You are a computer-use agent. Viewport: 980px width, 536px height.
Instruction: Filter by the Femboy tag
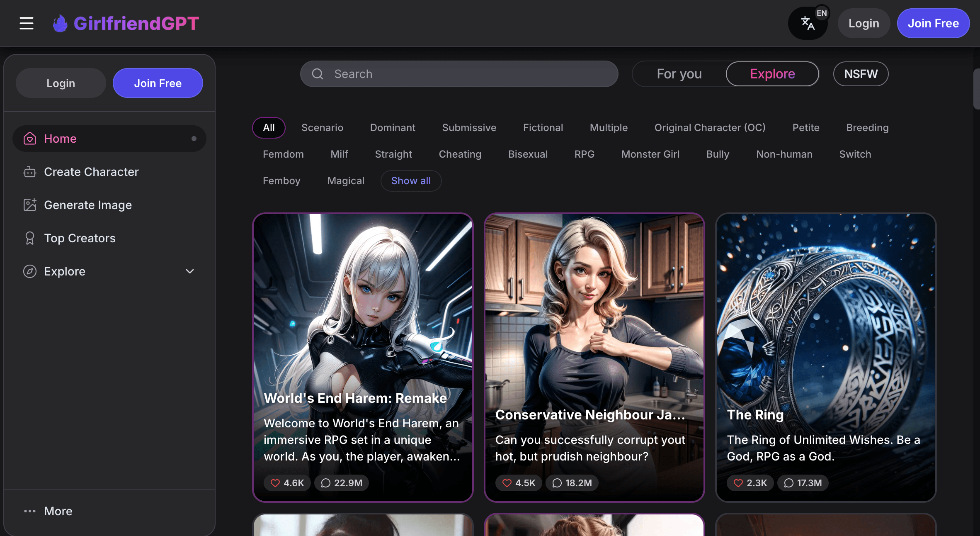pos(281,181)
